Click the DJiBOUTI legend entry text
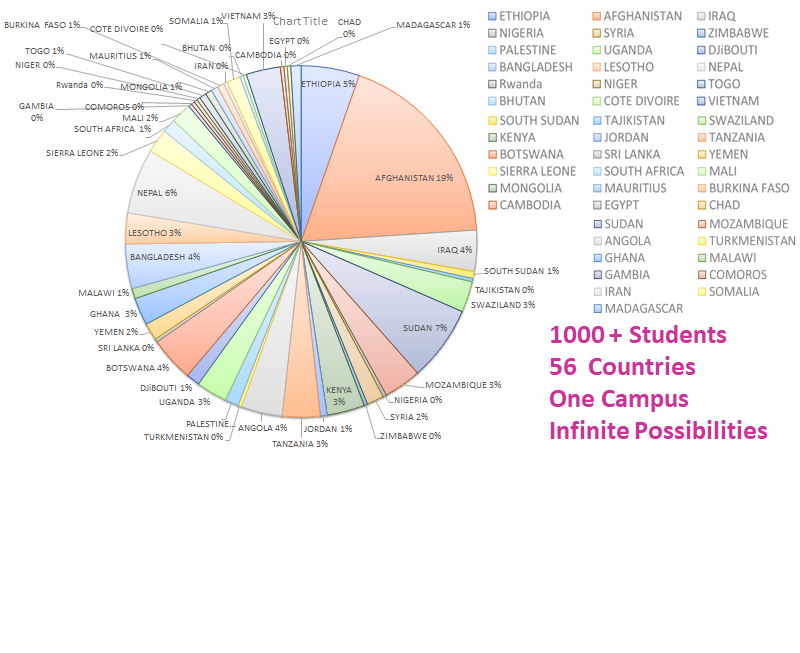This screenshot has width=800, height=653. coord(733,50)
